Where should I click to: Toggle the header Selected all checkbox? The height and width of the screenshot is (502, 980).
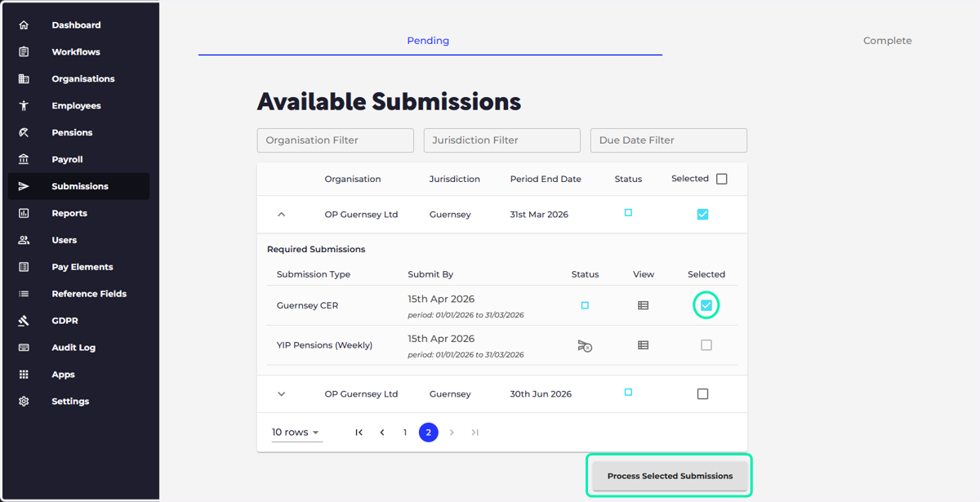722,179
